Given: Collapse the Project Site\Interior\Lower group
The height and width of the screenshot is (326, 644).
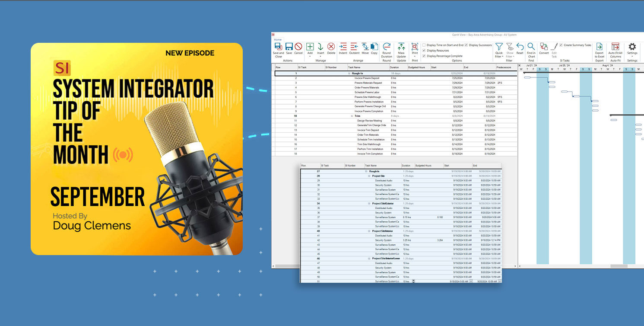Looking at the screenshot, I should coord(369,259).
